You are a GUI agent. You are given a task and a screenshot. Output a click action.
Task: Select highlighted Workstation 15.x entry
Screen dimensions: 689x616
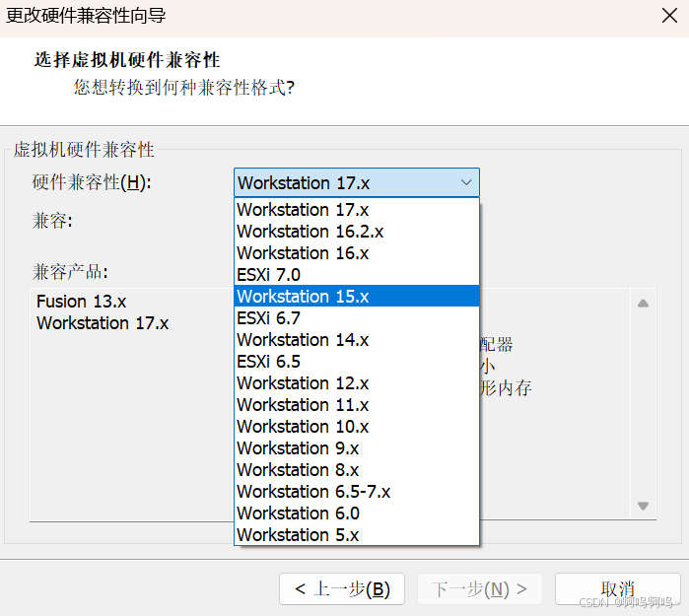(x=357, y=297)
